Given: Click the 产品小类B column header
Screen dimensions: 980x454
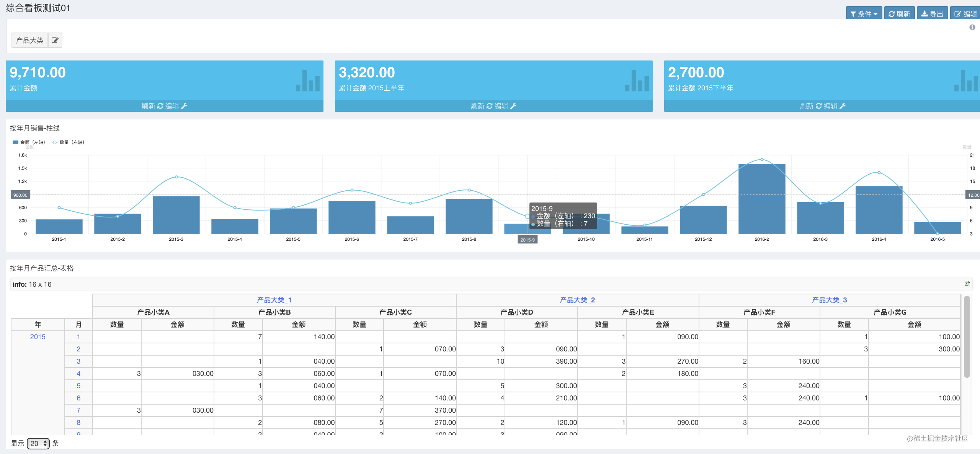Looking at the screenshot, I should (274, 312).
